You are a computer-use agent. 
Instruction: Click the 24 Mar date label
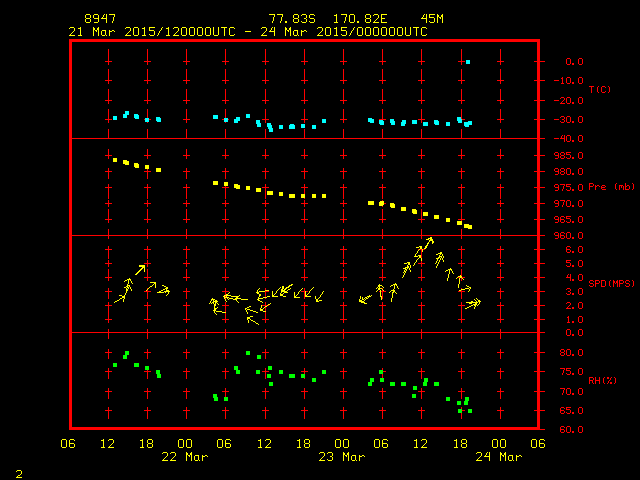coord(498,457)
